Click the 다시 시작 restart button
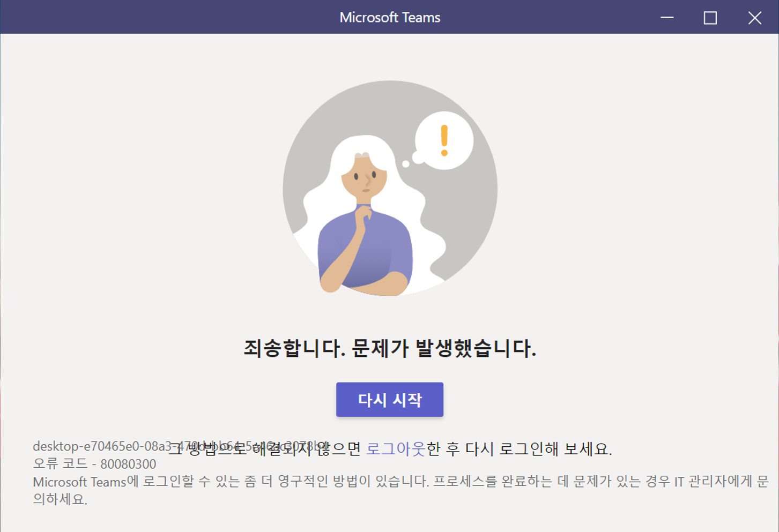Image resolution: width=779 pixels, height=532 pixels. click(390, 400)
